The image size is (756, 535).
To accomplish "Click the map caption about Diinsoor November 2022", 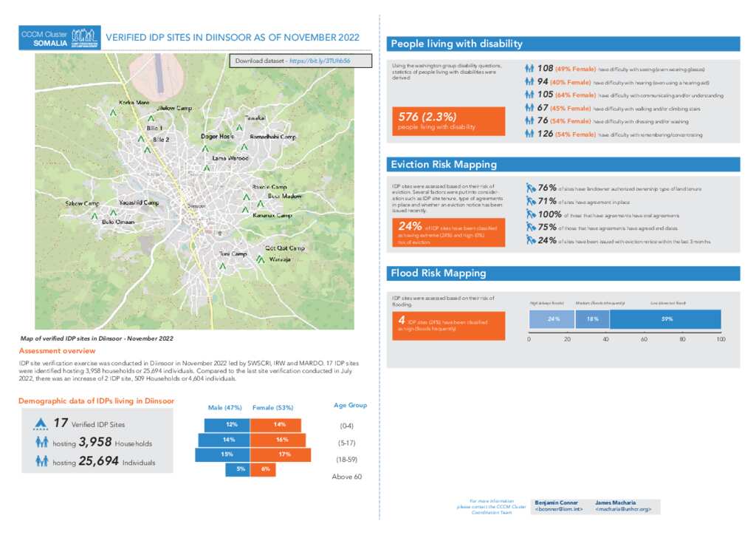I will 97,338.
